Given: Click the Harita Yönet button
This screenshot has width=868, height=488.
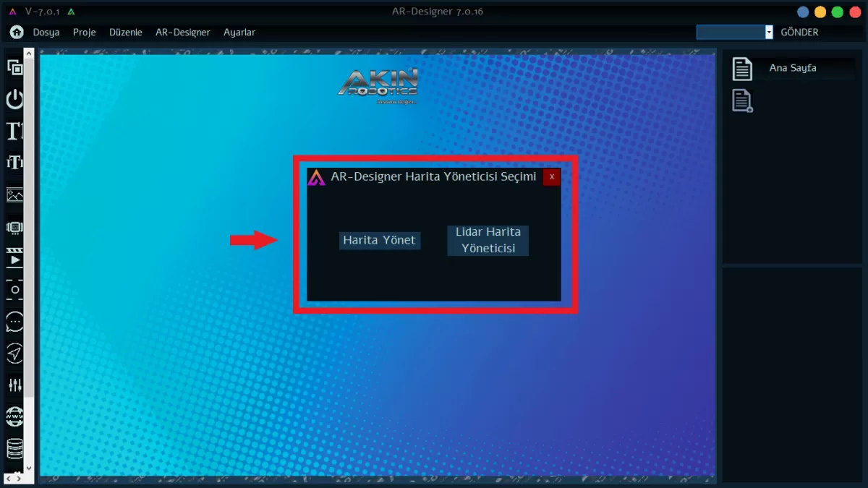Looking at the screenshot, I should click(379, 240).
